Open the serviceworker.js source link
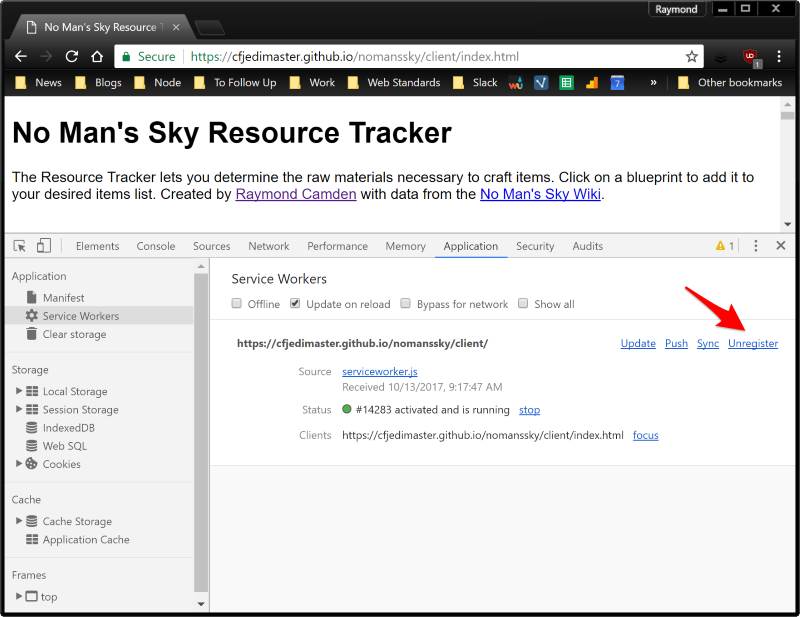Image resolution: width=800 pixels, height=617 pixels. 380,372
